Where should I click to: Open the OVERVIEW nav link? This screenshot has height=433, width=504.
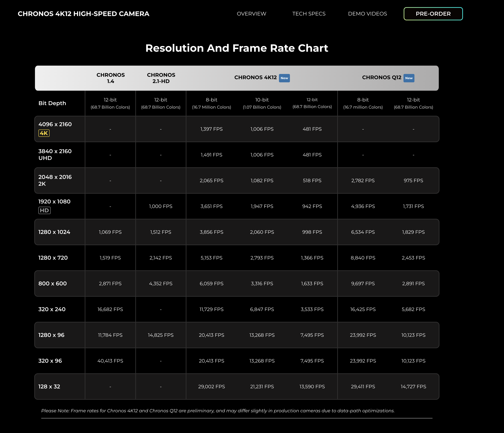251,14
